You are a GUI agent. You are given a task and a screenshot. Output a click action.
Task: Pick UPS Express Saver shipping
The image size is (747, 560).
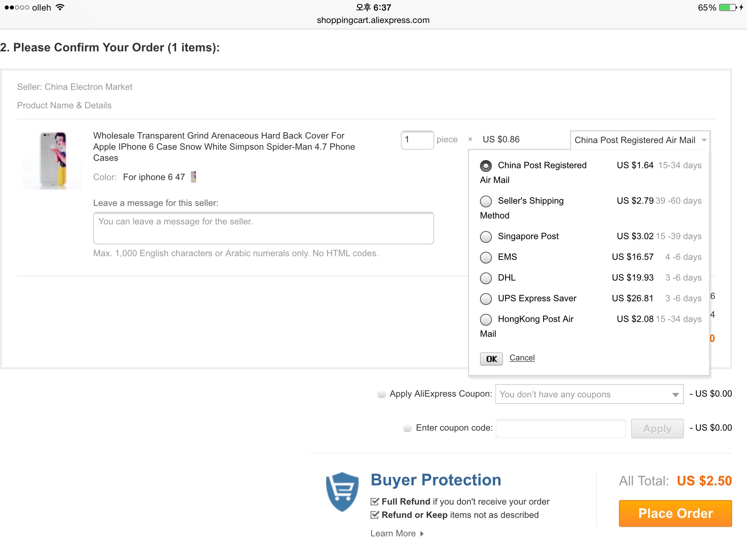point(485,299)
